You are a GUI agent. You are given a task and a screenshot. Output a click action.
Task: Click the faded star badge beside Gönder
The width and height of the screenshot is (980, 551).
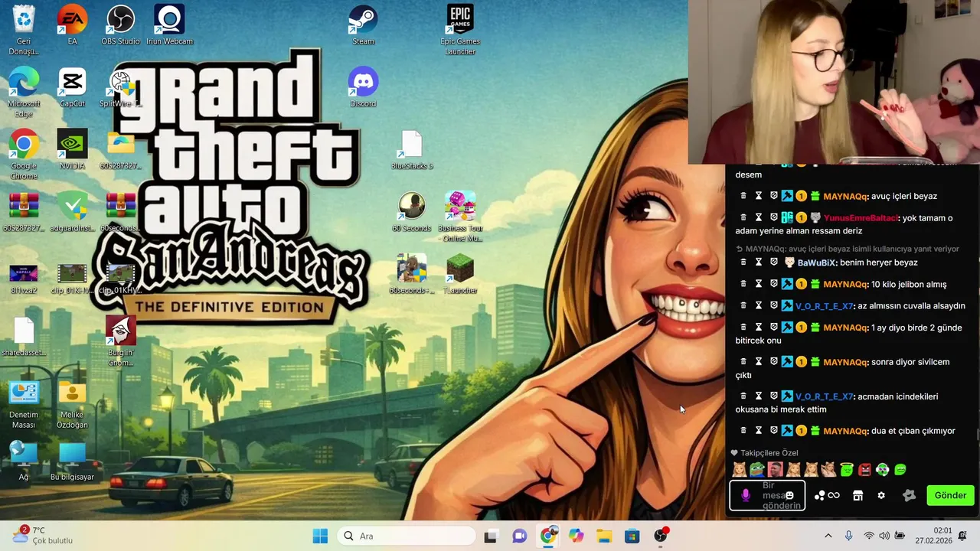click(x=910, y=495)
